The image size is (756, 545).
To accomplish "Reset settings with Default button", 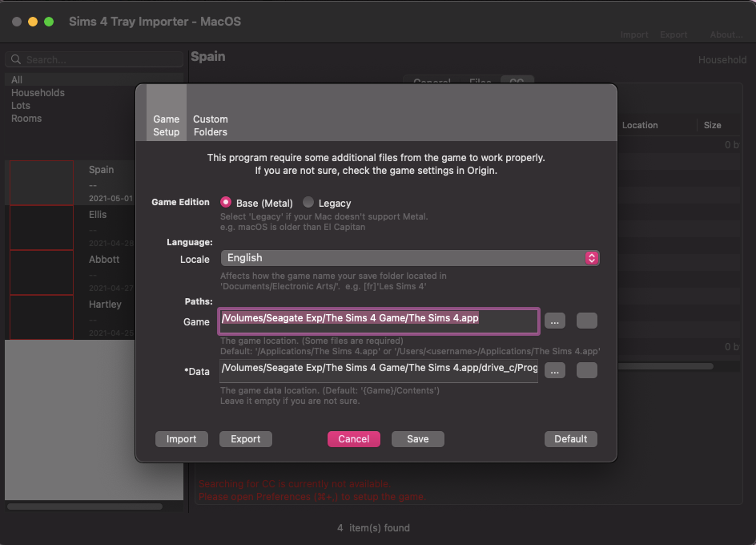I will click(x=570, y=438).
